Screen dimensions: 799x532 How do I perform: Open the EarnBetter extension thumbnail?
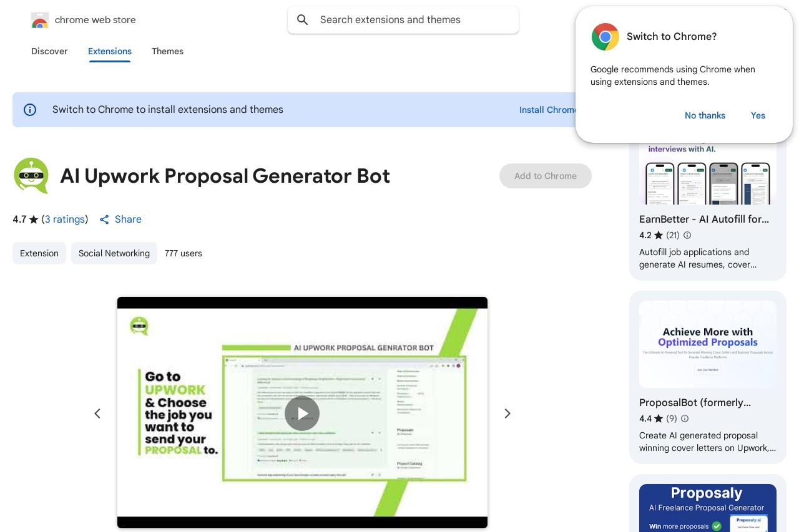(x=708, y=173)
